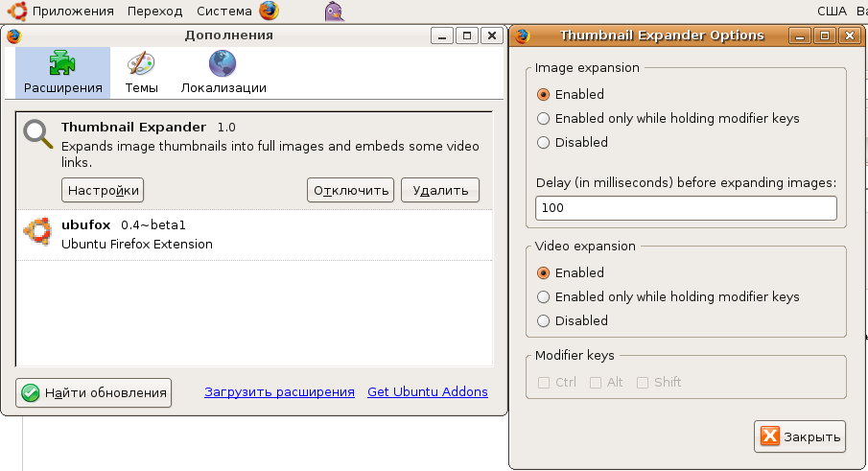Image resolution: width=868 pixels, height=471 pixels.
Task: Launch Firefox from the top panel icon
Action: [x=269, y=12]
